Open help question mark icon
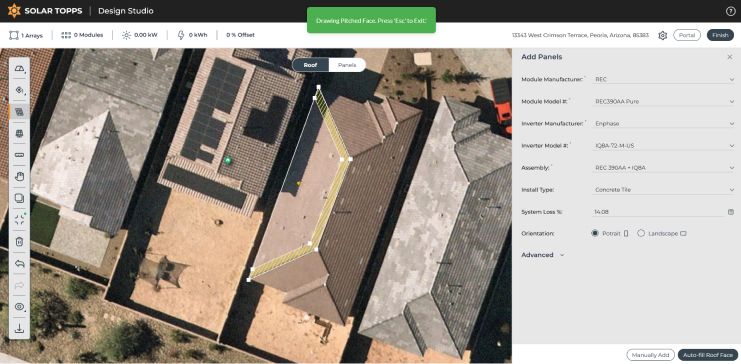Image resolution: width=741 pixels, height=364 pixels. click(x=730, y=11)
